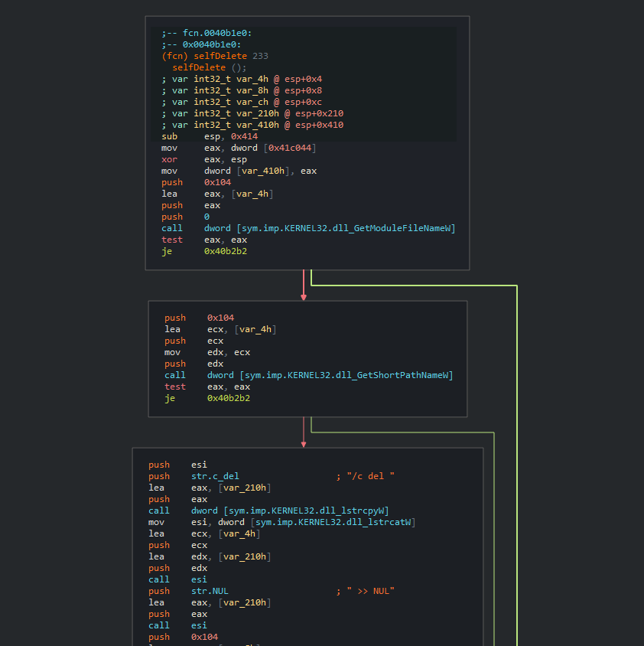This screenshot has height=646, width=644.
Task: Jump to 0x40b2b2 from the first block
Action: 226,251
